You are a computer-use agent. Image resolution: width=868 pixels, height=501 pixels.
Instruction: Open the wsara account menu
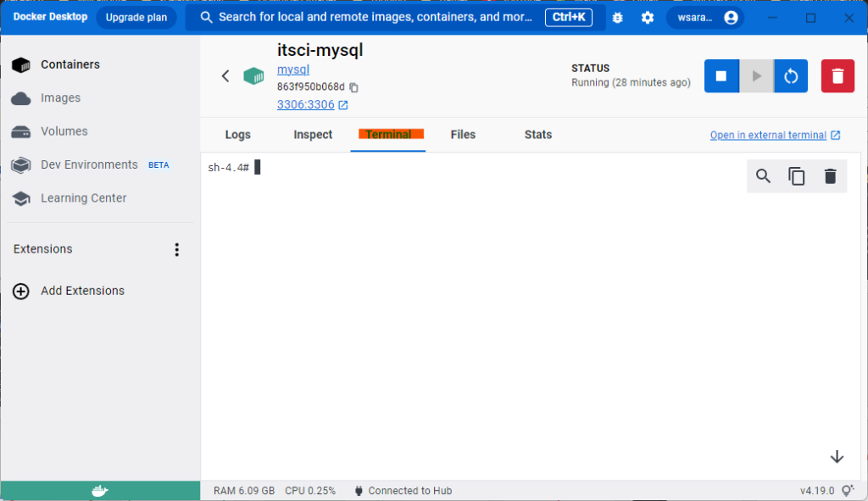coord(705,18)
